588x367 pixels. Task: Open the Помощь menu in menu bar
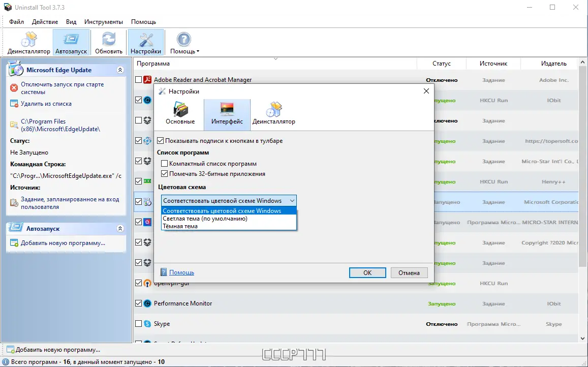click(144, 22)
